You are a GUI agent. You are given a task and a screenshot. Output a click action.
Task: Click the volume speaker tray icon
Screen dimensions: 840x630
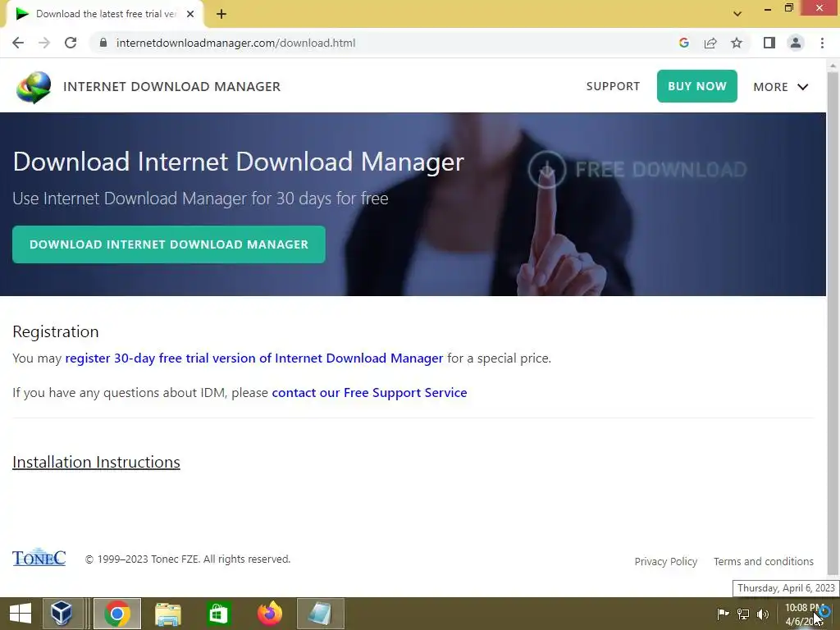(762, 614)
